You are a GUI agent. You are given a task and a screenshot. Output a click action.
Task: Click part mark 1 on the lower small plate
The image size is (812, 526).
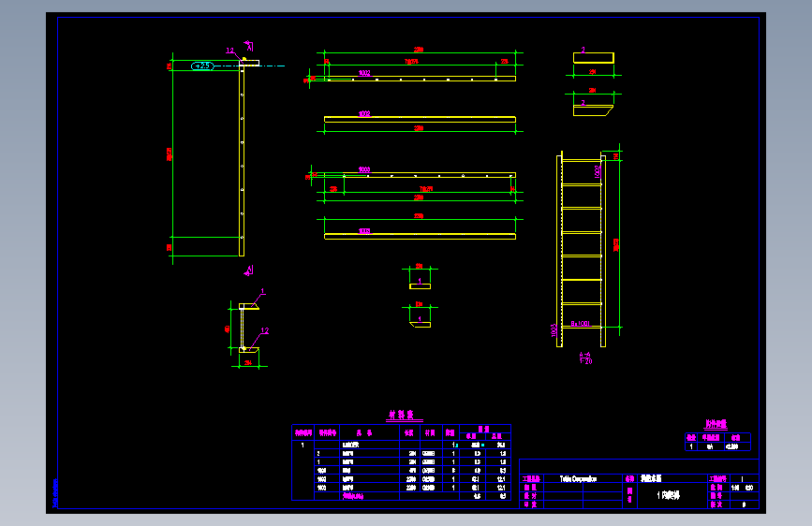coord(420,319)
